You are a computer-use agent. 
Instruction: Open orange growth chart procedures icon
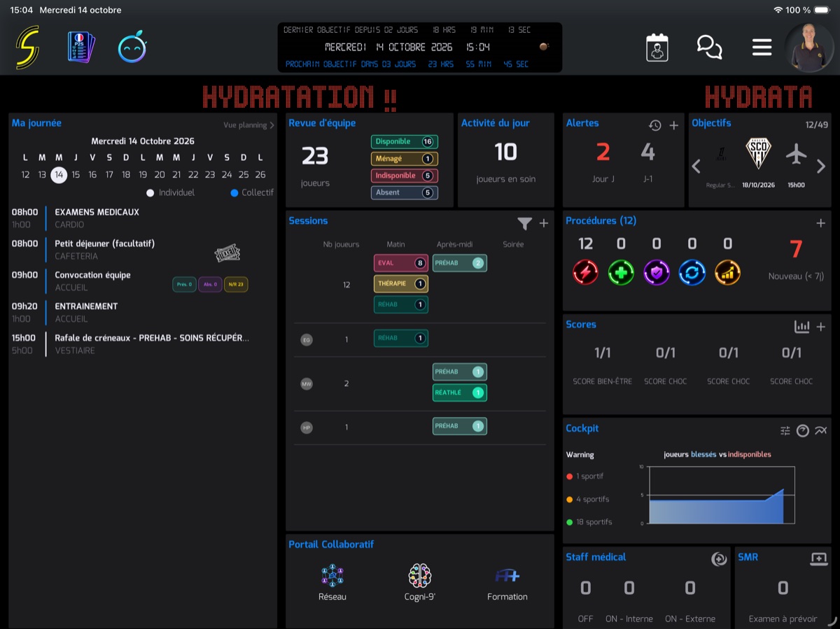[727, 272]
